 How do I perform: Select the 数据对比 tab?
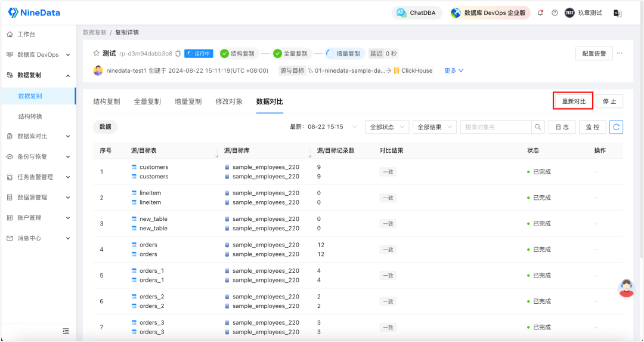pos(270,101)
